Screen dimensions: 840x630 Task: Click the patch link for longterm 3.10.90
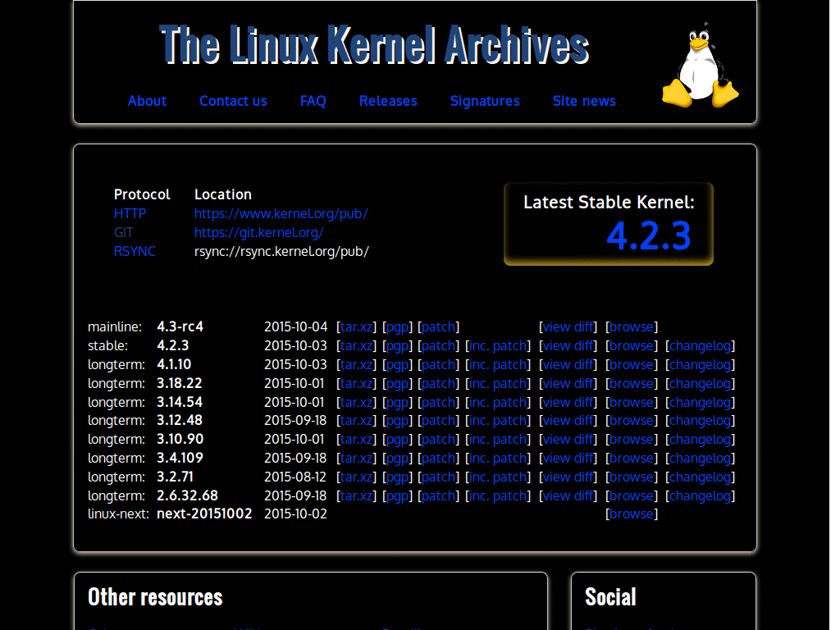click(438, 439)
